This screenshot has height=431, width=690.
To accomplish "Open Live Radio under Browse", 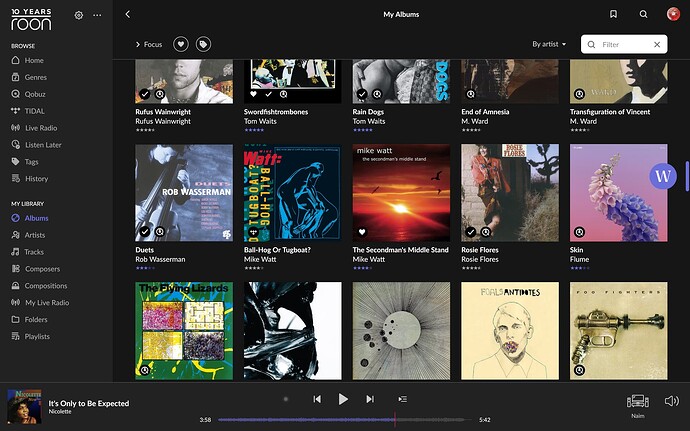I will [34, 128].
